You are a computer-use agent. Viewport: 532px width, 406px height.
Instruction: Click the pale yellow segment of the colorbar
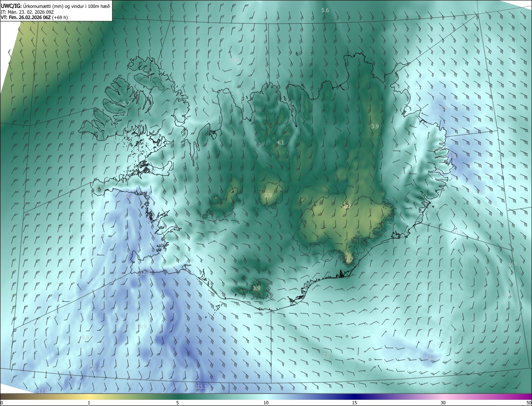89,396
